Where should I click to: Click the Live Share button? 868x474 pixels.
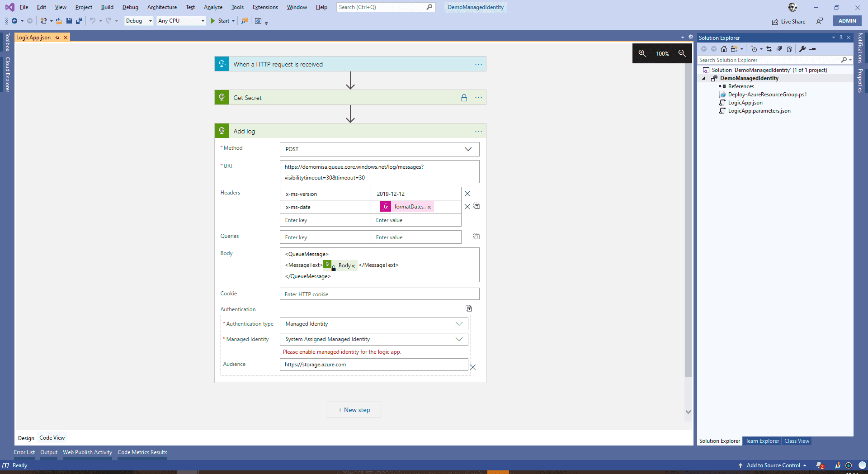tap(789, 21)
